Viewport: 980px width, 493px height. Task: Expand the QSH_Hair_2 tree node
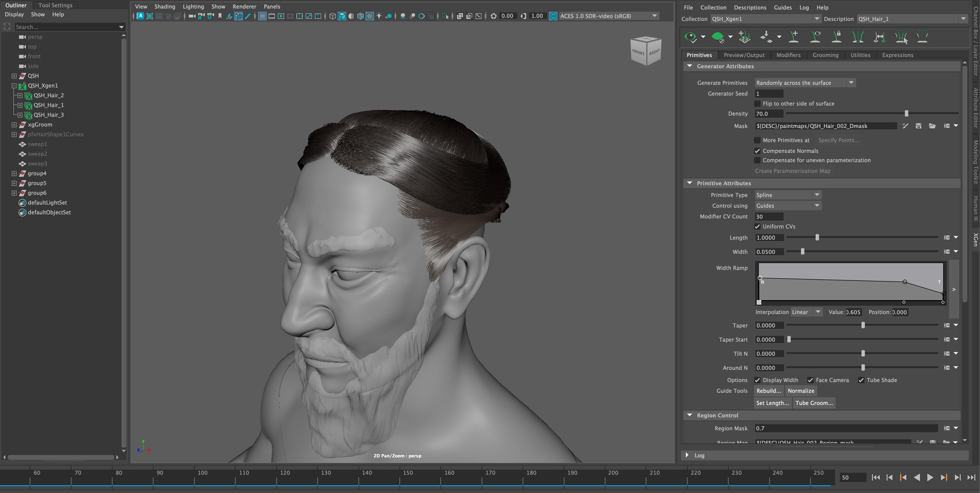pyautogui.click(x=20, y=96)
